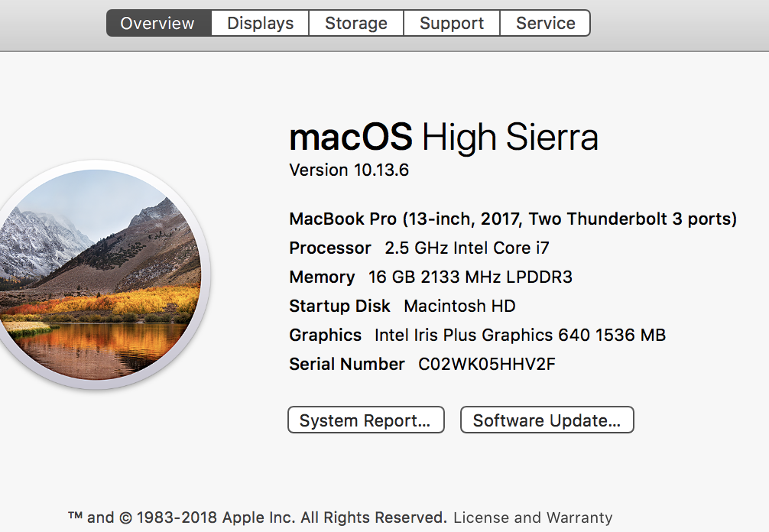The height and width of the screenshot is (532, 769).
Task: Switch to the Displays tab
Action: 260,23
